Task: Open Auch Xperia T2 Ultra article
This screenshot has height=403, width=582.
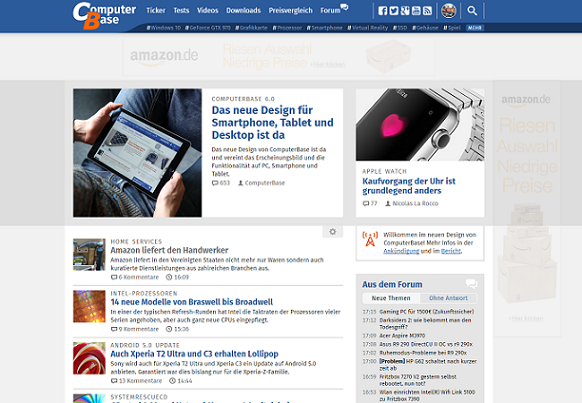Action: tap(194, 354)
